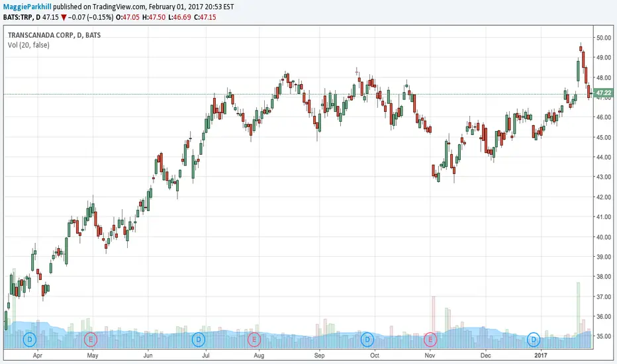Click the Jul label on time axis

[205, 356]
